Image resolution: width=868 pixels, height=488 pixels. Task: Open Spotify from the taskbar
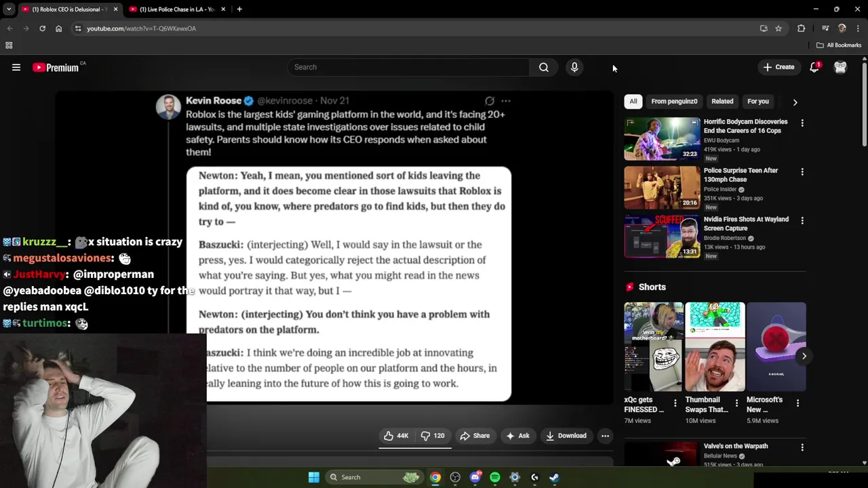click(495, 477)
